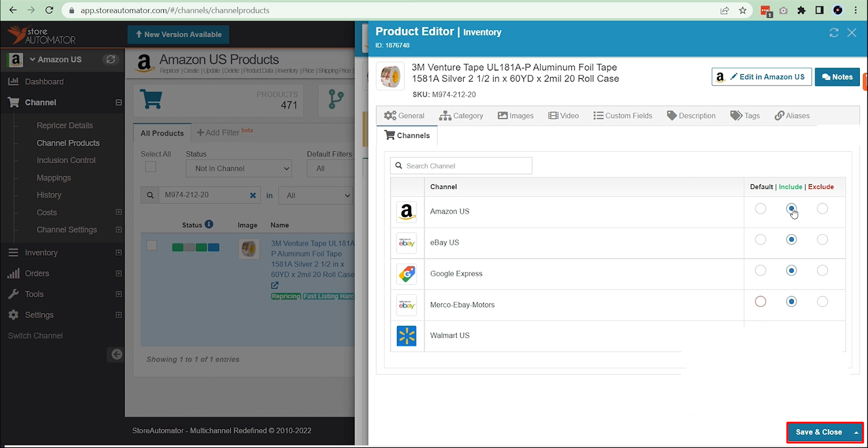This screenshot has width=868, height=448.
Task: Open Inclusion Control in sidebar
Action: coord(66,161)
